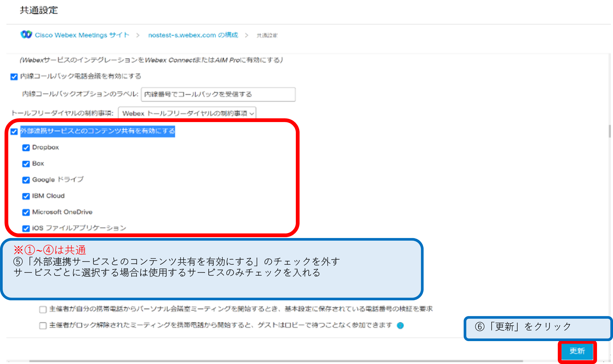Viewport: 613px width, 364px height.
Task: Toggle the Dropbox checkbox
Action: pos(26,148)
